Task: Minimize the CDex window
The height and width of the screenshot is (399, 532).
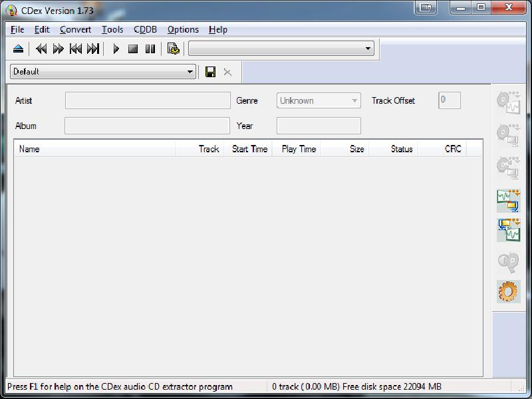Action: [x=461, y=7]
